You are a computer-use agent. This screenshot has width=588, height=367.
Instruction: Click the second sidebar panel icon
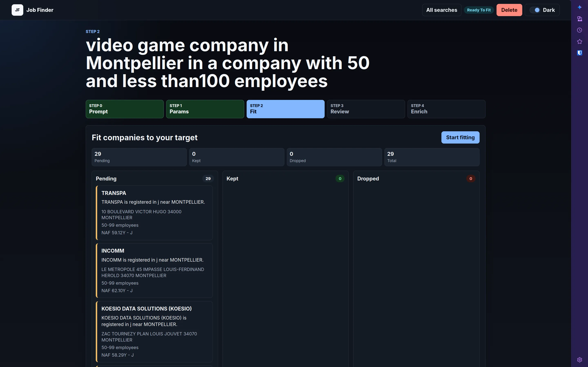pyautogui.click(x=579, y=19)
